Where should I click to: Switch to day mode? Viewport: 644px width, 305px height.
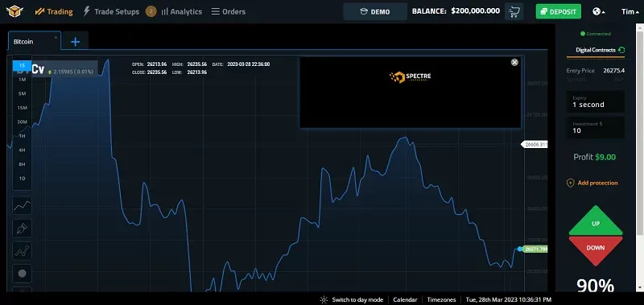352,299
